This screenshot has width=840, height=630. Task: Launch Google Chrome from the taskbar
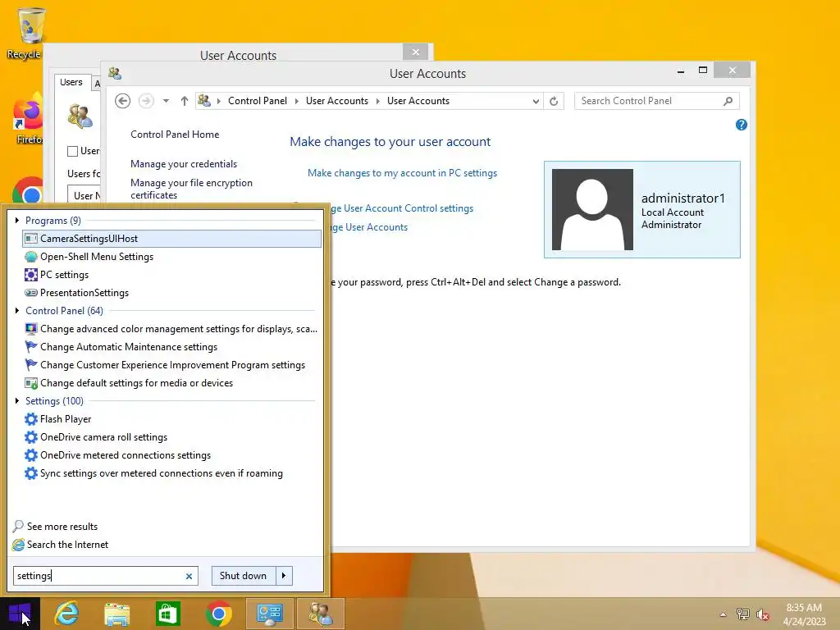point(218,614)
